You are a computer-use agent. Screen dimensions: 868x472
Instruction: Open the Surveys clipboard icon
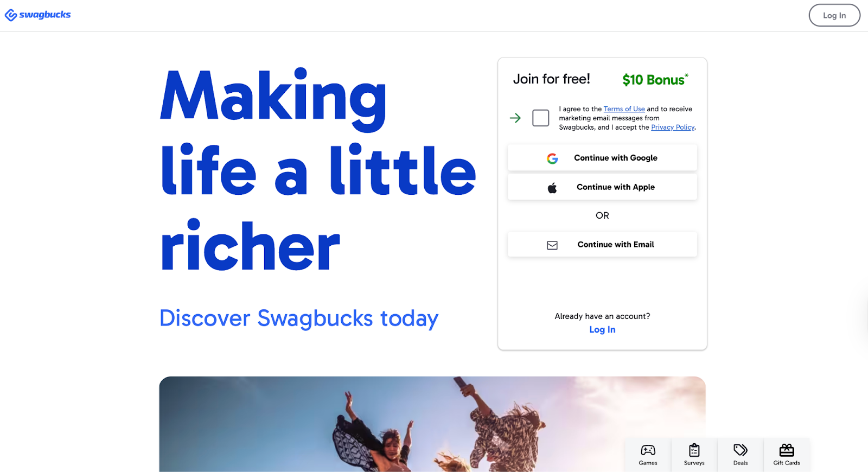(694, 450)
